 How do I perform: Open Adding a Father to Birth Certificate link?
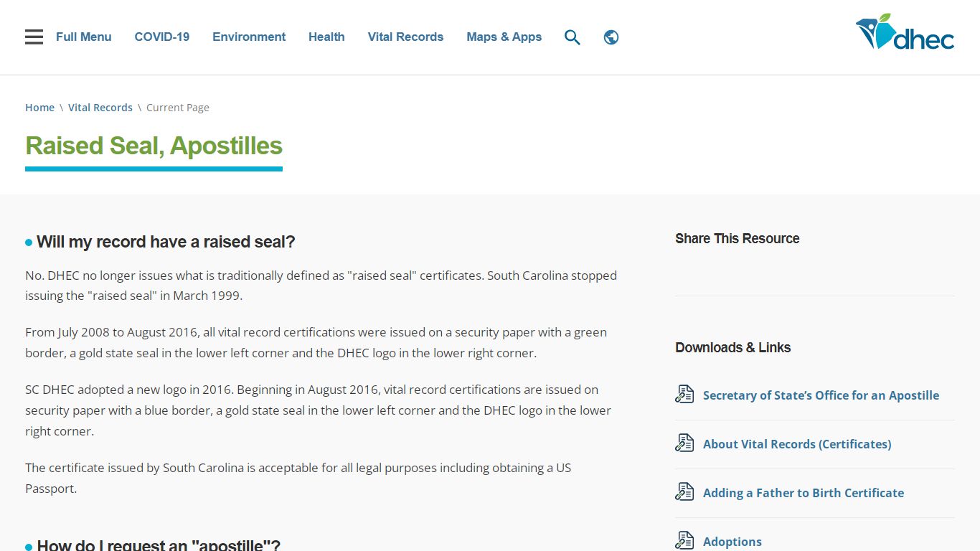click(804, 493)
